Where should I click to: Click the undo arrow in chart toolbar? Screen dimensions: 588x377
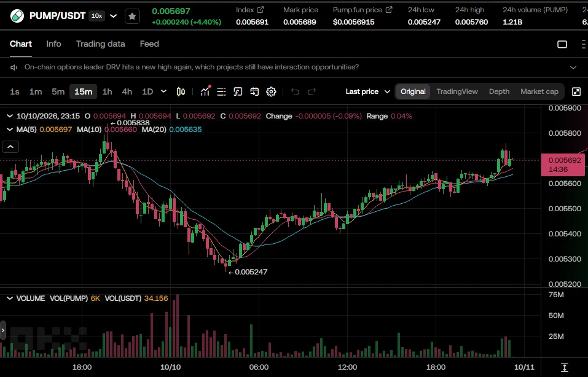(x=295, y=91)
